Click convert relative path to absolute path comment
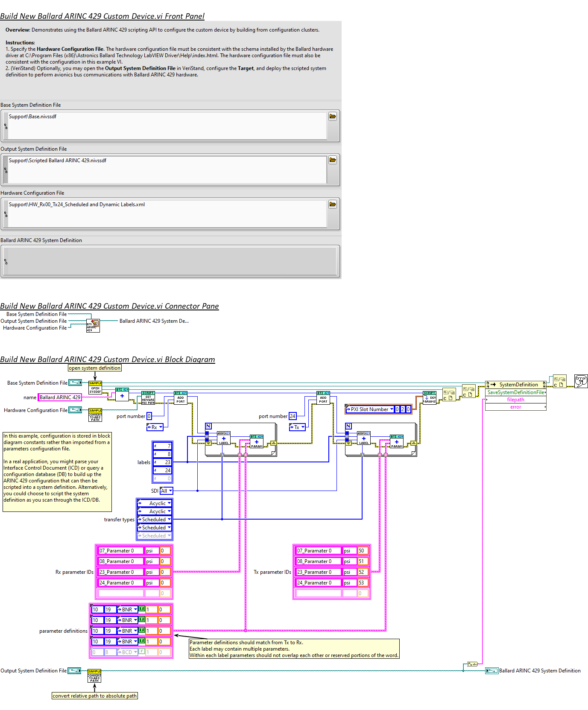This screenshot has height=710, width=588. tap(95, 696)
